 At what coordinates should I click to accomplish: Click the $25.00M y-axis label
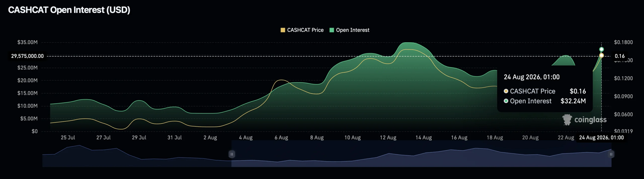[27, 68]
